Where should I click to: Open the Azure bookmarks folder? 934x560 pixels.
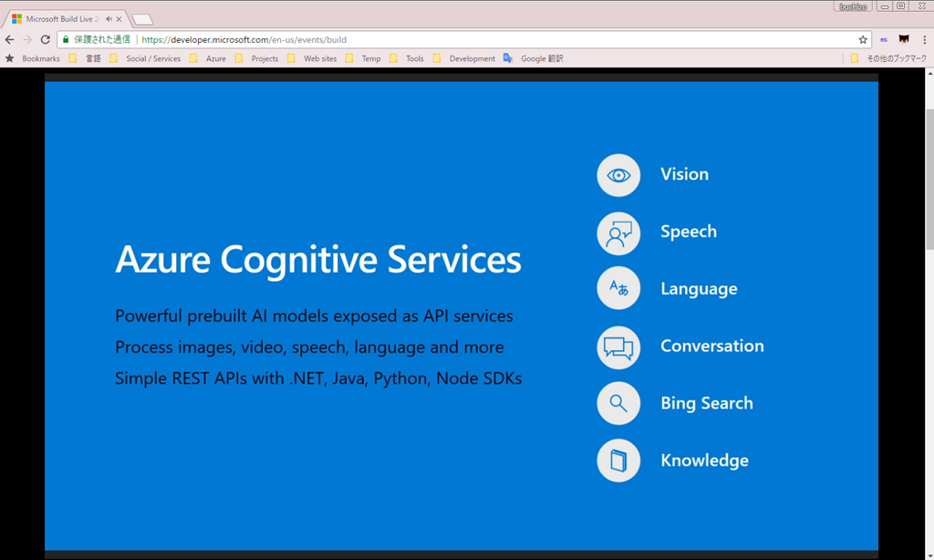click(208, 58)
